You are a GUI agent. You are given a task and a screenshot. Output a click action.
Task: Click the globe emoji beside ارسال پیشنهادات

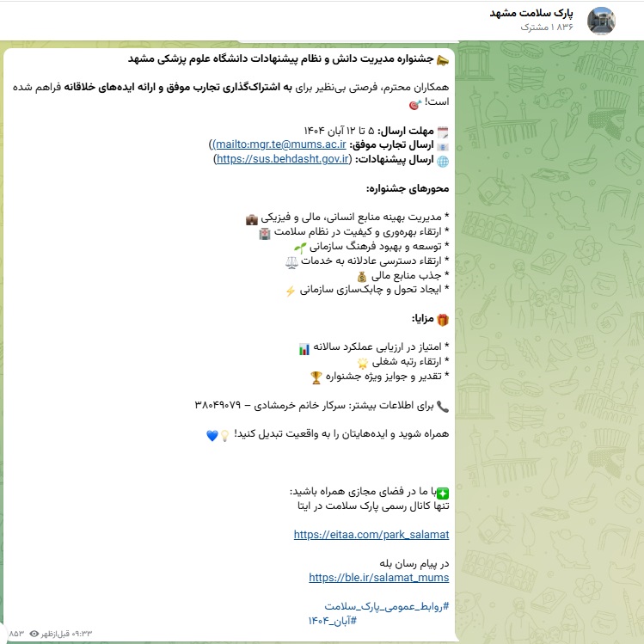click(x=443, y=160)
